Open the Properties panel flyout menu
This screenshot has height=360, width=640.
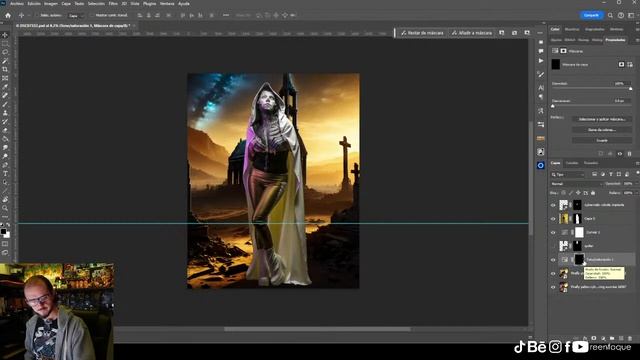point(637,40)
